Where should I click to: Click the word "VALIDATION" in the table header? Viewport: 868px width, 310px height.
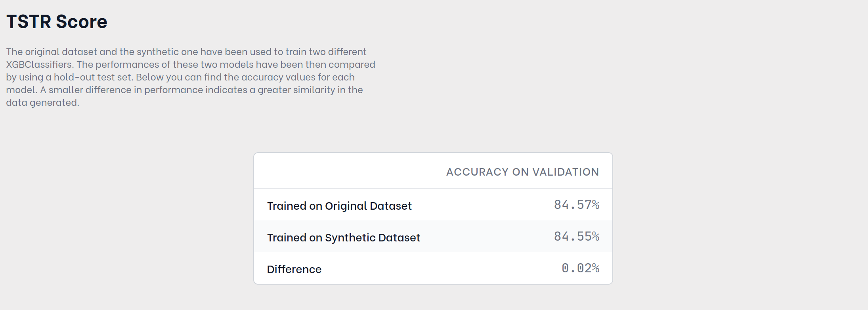pos(566,172)
